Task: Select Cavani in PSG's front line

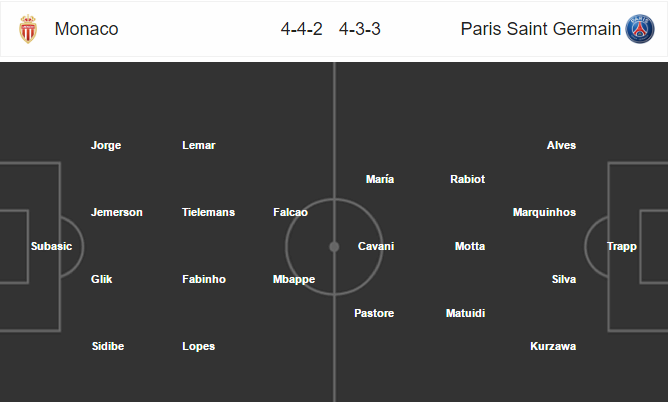Action: [376, 246]
